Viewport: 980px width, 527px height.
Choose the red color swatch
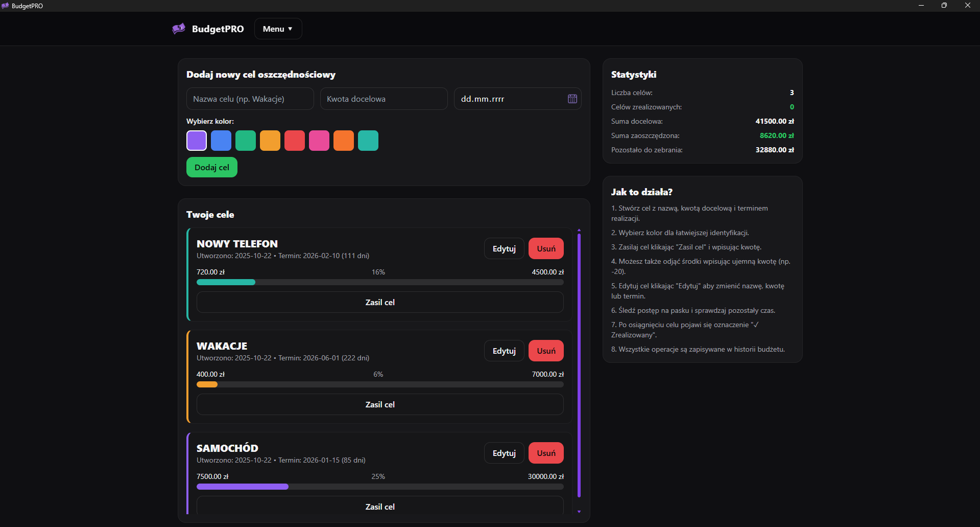tap(295, 141)
